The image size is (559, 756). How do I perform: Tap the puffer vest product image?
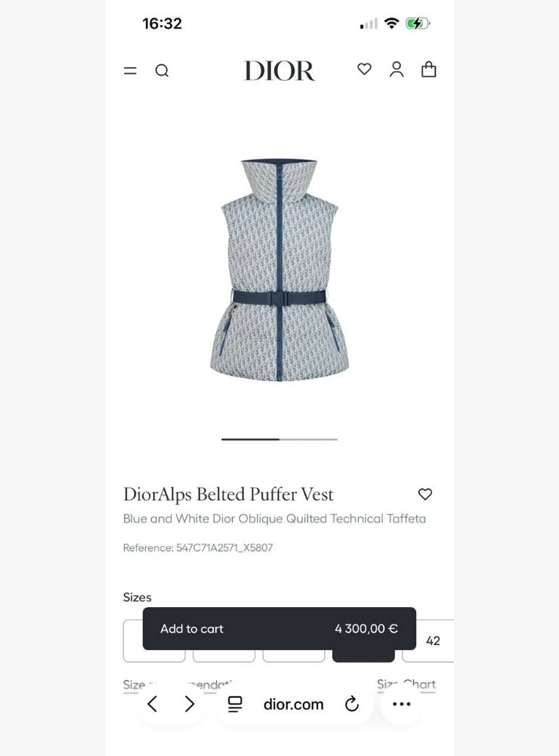click(x=279, y=270)
